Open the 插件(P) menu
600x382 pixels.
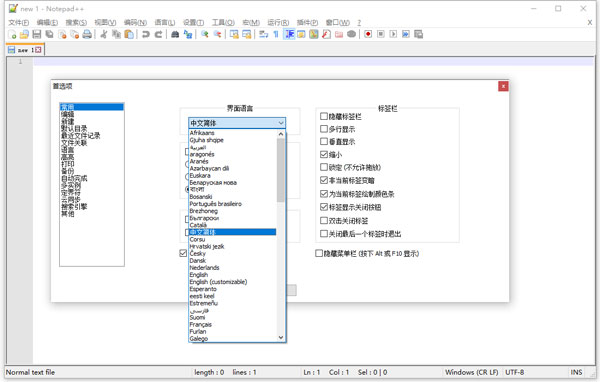(x=307, y=23)
